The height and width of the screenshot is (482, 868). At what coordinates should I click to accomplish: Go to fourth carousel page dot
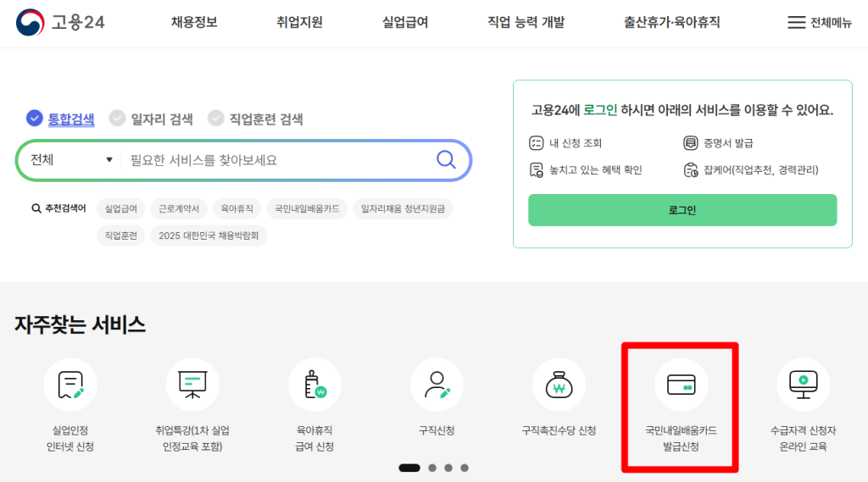pos(465,468)
